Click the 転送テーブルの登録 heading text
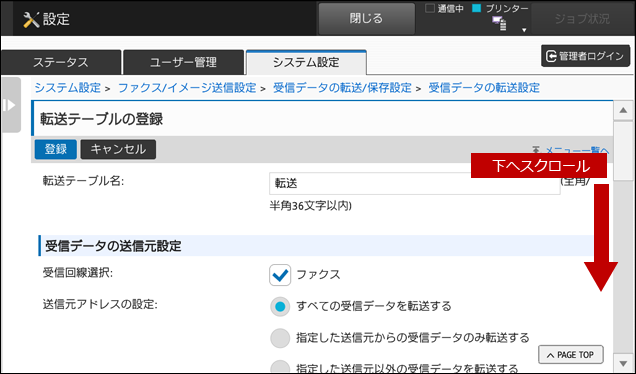The image size is (636, 374). [101, 119]
